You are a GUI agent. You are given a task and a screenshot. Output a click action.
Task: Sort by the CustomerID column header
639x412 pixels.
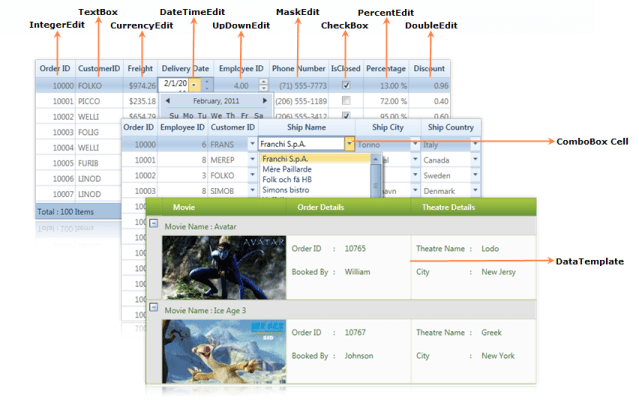99,68
